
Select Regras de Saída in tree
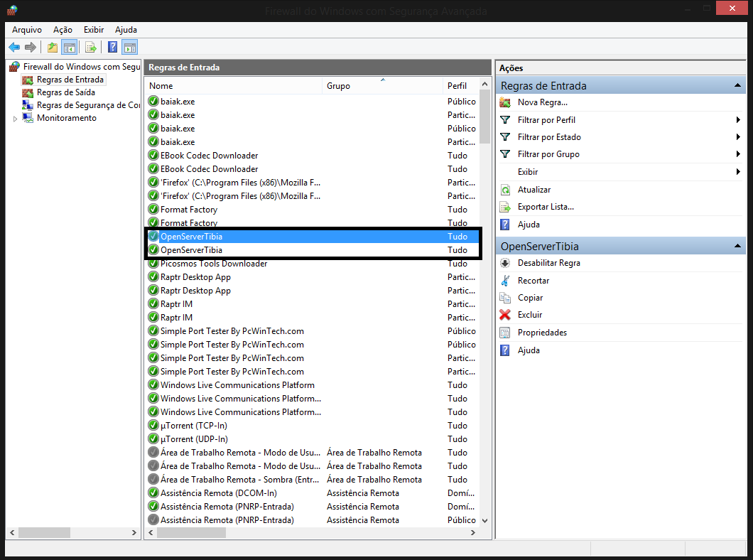point(66,92)
